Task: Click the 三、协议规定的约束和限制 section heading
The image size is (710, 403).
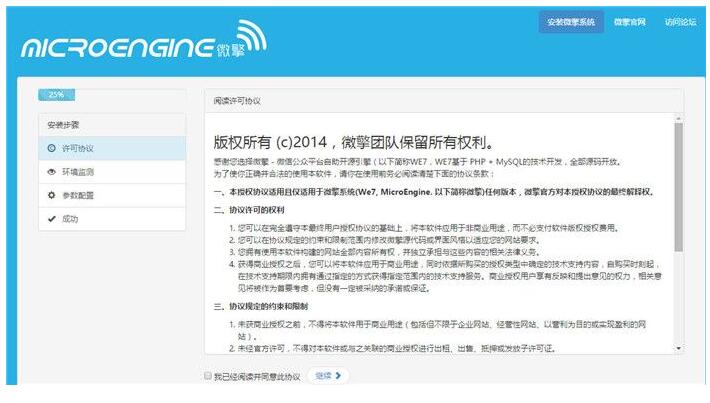Action: tap(261, 307)
